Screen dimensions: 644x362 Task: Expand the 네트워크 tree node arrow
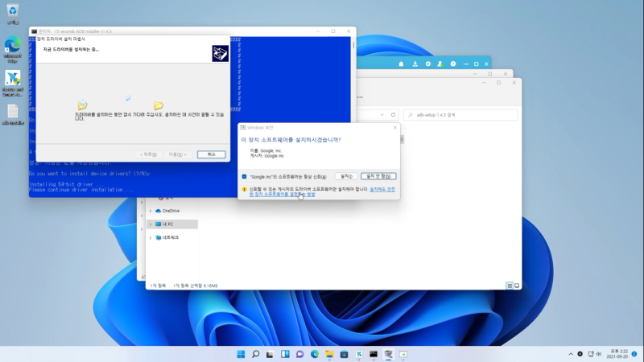click(x=151, y=237)
